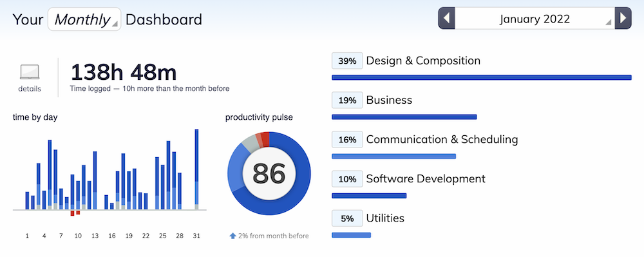Click the laptop details icon
This screenshot has width=644, height=257.
pos(30,72)
